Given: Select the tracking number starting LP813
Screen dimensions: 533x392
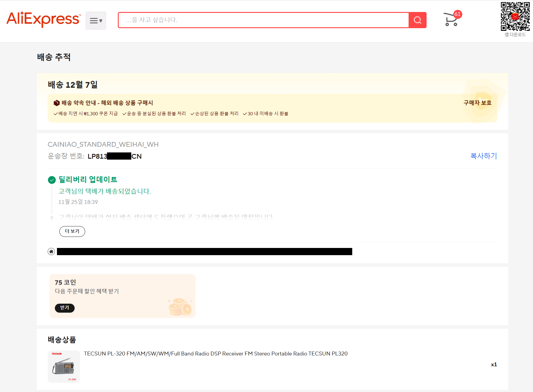Looking at the screenshot, I should (115, 156).
